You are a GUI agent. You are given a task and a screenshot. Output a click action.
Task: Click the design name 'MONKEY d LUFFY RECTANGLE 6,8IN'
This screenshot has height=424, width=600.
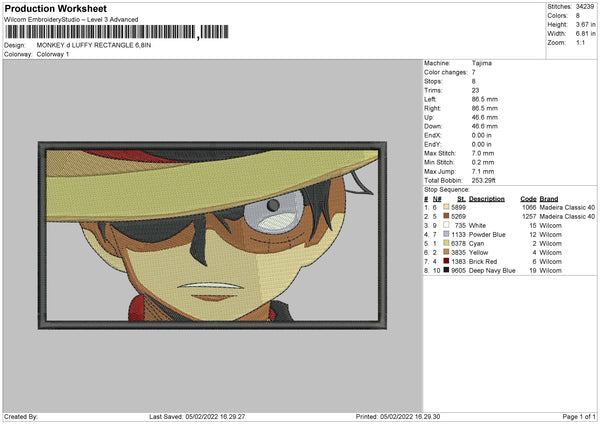click(x=94, y=45)
